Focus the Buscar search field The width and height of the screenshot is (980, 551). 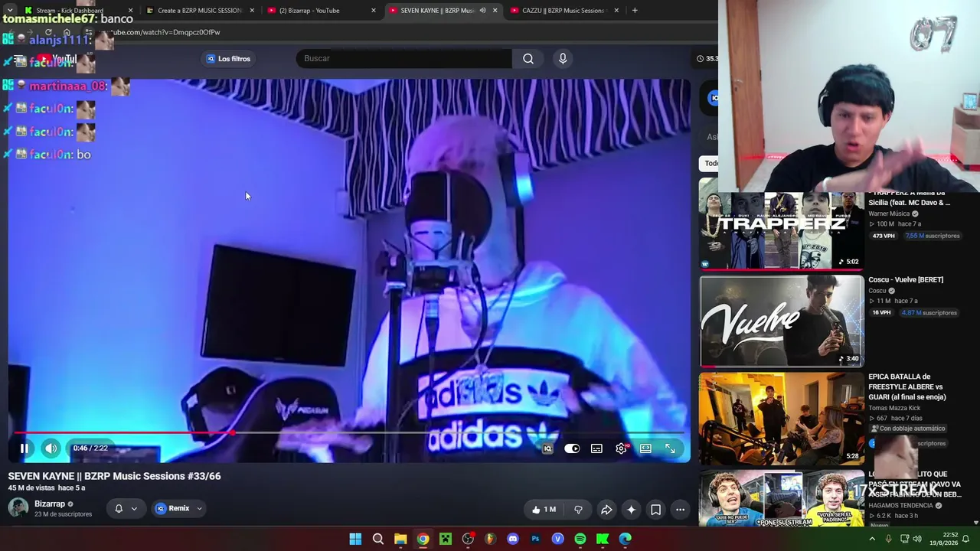coord(404,59)
